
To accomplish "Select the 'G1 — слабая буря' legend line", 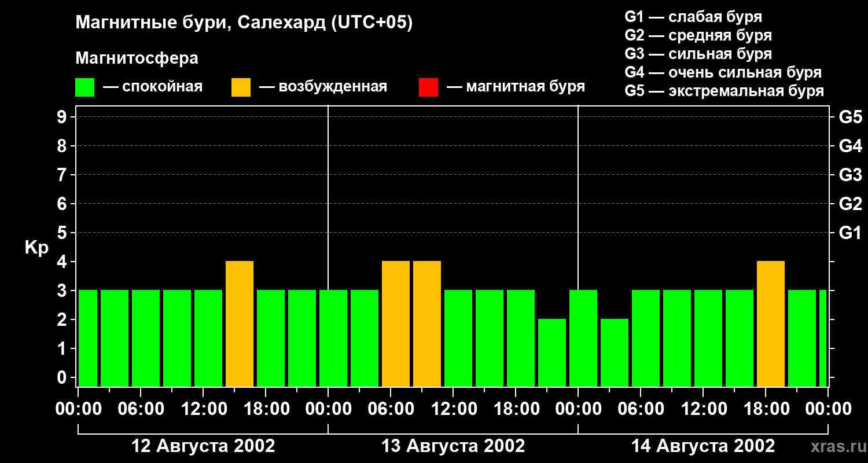I will coord(693,17).
